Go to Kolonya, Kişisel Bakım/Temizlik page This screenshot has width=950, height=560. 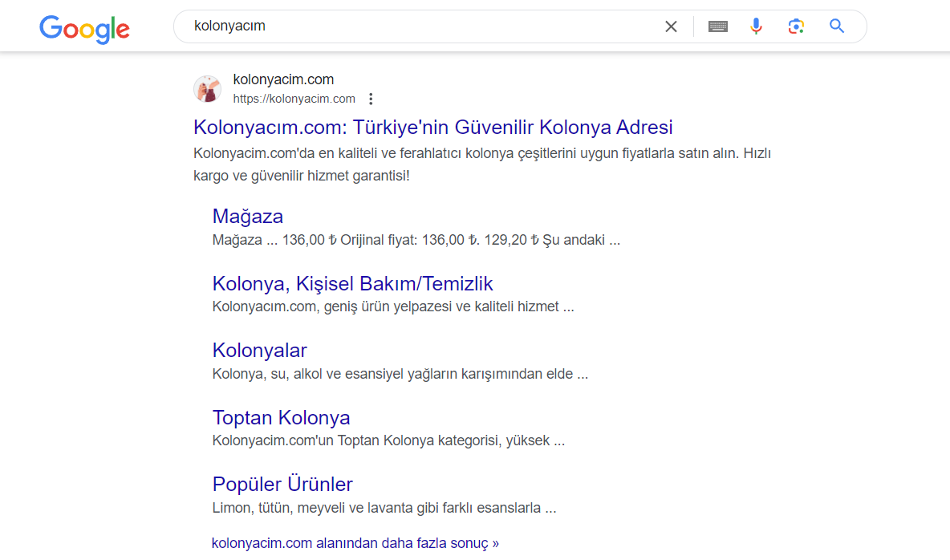(x=352, y=284)
